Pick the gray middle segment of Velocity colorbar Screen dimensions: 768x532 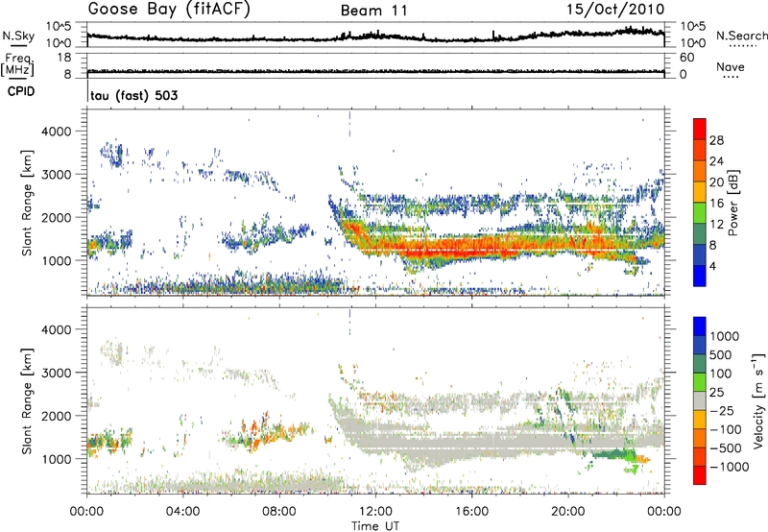(x=700, y=401)
